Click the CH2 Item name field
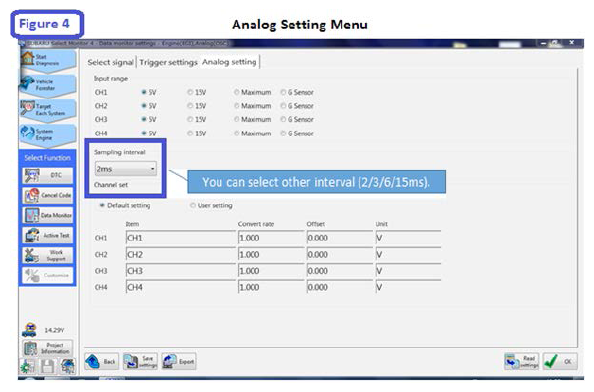Image resolution: width=594 pixels, height=392 pixels. coord(180,255)
